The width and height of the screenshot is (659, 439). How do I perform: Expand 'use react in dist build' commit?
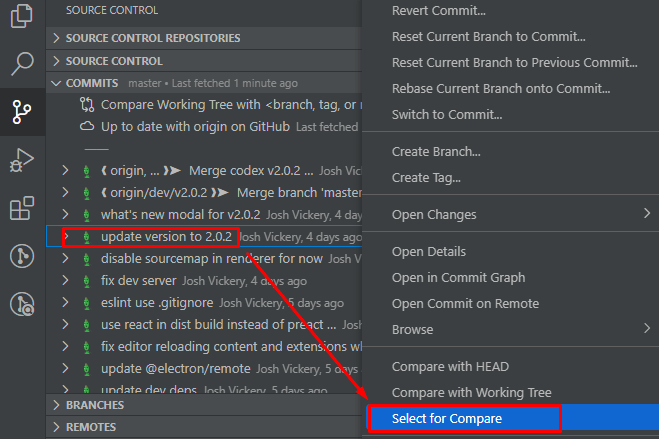pyautogui.click(x=65, y=324)
